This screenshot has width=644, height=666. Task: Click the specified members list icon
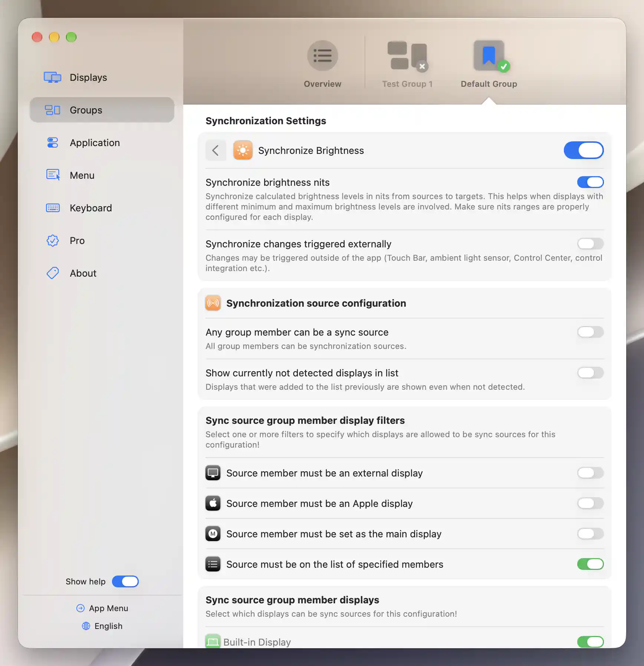point(213,564)
